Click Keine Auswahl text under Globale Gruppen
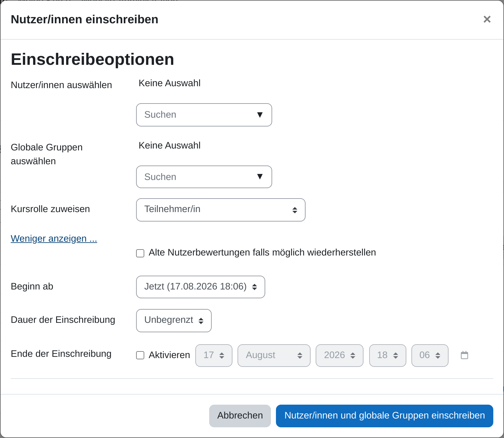The height and width of the screenshot is (438, 504). [169, 145]
